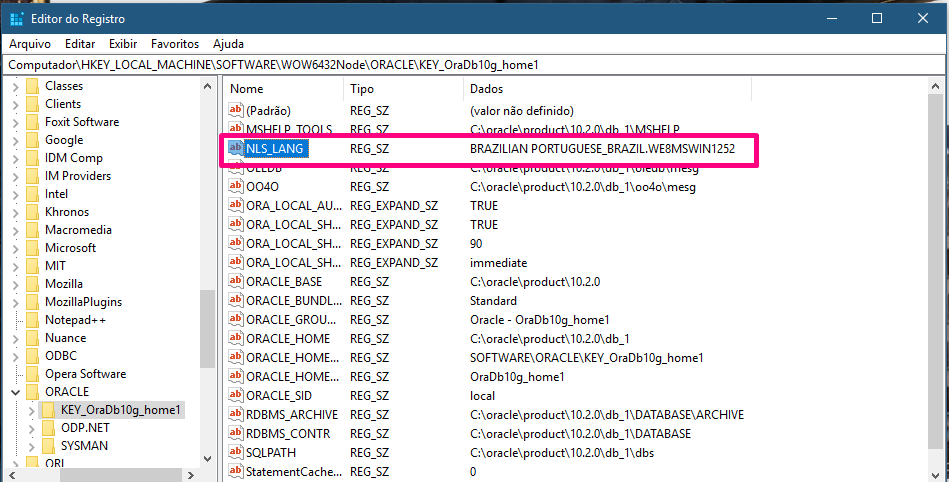Select the Classes folder icon
The width and height of the screenshot is (949, 482).
tap(33, 86)
